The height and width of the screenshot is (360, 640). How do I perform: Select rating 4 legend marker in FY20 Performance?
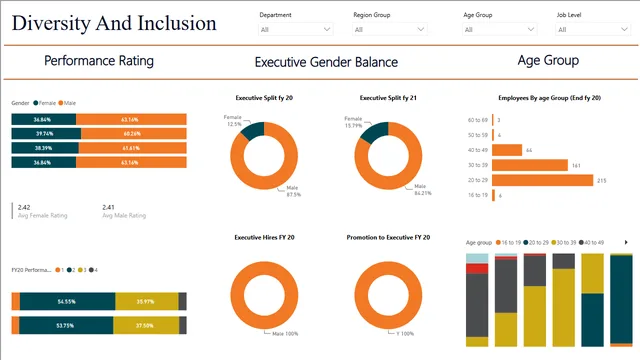(x=91, y=270)
